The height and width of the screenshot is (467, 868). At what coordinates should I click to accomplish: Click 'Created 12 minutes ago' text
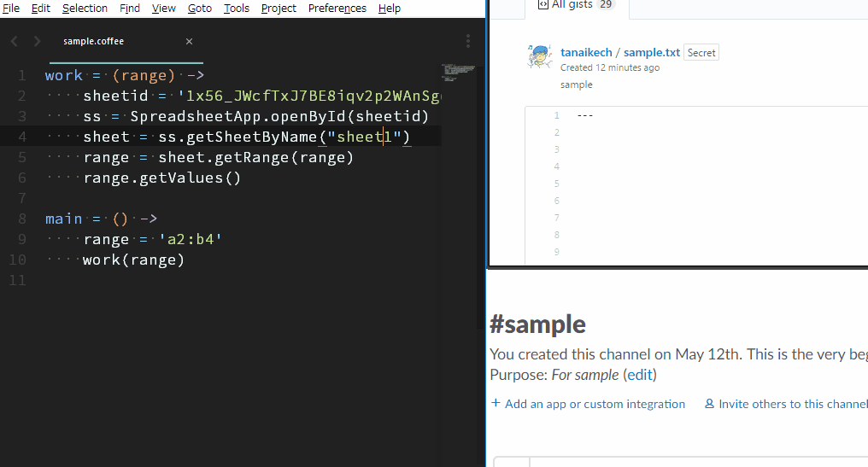(610, 67)
